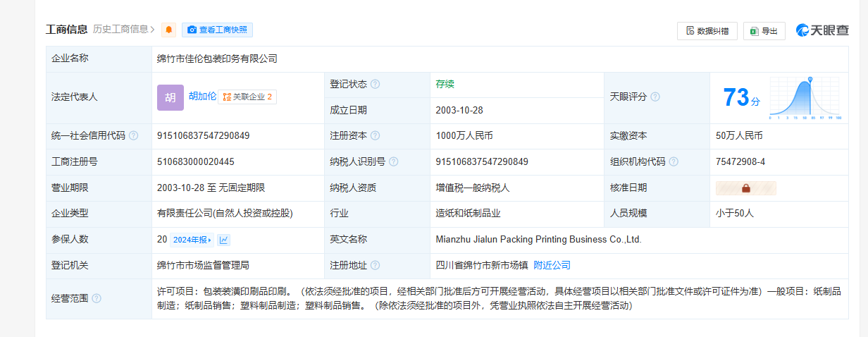Click 数据纠错 button
The height and width of the screenshot is (337, 868).
click(707, 31)
